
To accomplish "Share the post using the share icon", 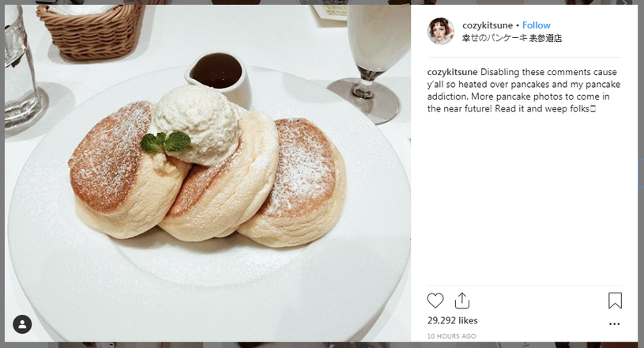I will click(x=462, y=301).
